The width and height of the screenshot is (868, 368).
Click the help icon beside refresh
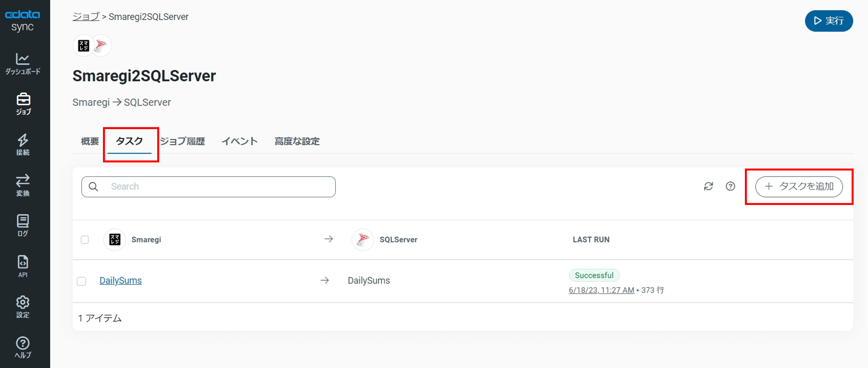click(x=730, y=186)
